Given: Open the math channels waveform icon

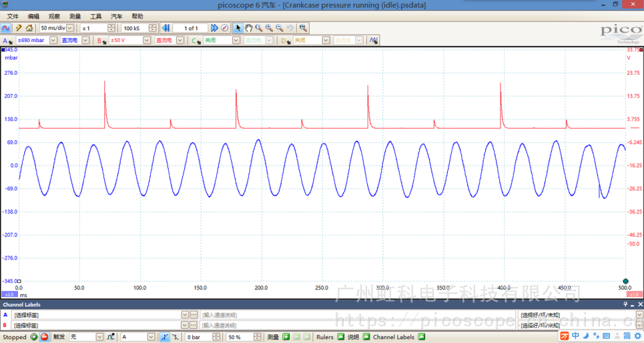Looking at the screenshot, I should 373,40.
